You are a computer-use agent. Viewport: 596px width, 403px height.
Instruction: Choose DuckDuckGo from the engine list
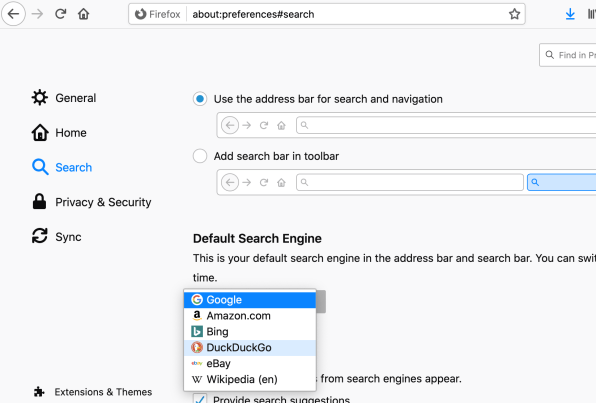(x=250, y=347)
